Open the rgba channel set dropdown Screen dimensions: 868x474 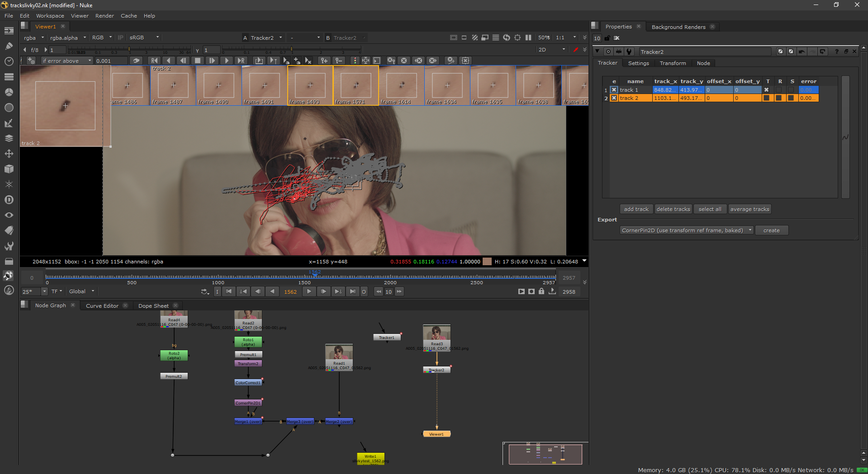(x=34, y=38)
